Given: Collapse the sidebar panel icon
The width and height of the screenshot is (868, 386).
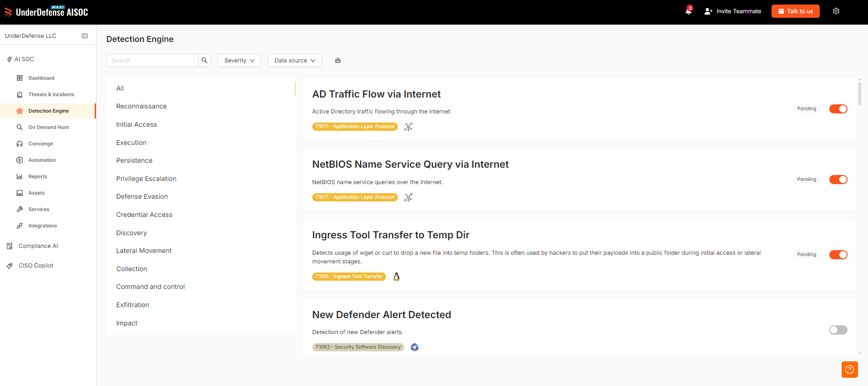Looking at the screenshot, I should pyautogui.click(x=85, y=36).
